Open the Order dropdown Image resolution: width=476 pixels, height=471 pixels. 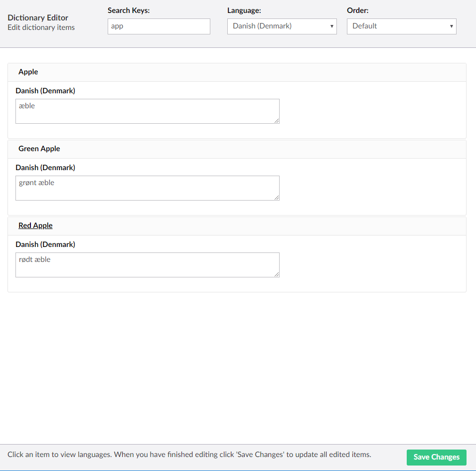tap(401, 26)
